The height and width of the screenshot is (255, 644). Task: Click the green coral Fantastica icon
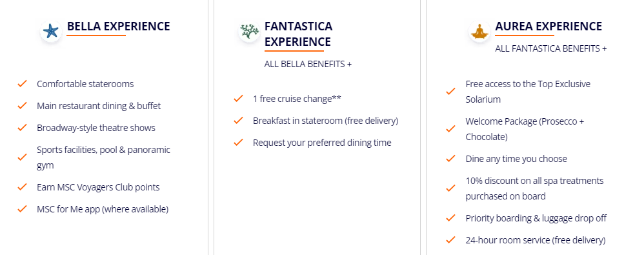click(x=249, y=31)
